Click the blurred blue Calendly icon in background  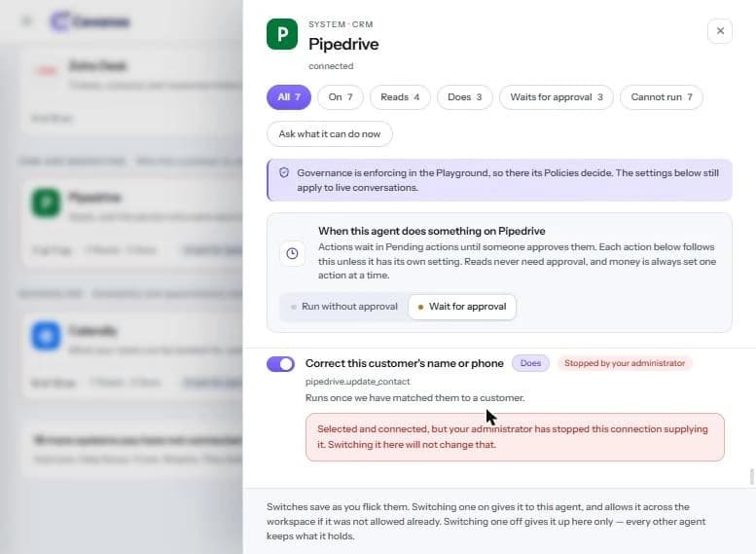[46, 336]
